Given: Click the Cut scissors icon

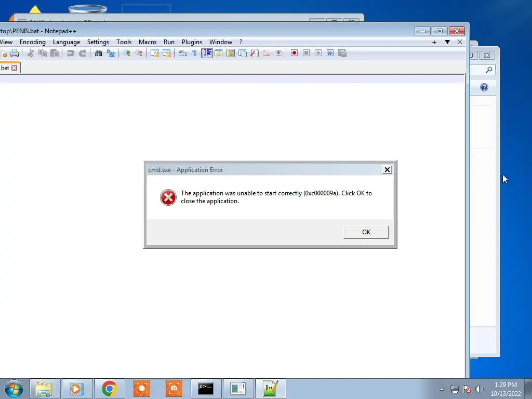Looking at the screenshot, I should [x=31, y=54].
